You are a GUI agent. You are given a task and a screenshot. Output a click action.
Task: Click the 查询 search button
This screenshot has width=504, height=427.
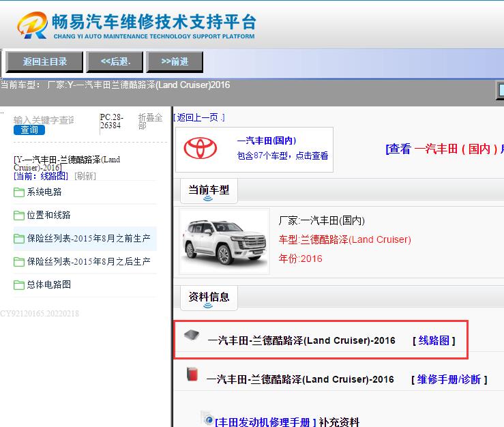tap(29, 130)
